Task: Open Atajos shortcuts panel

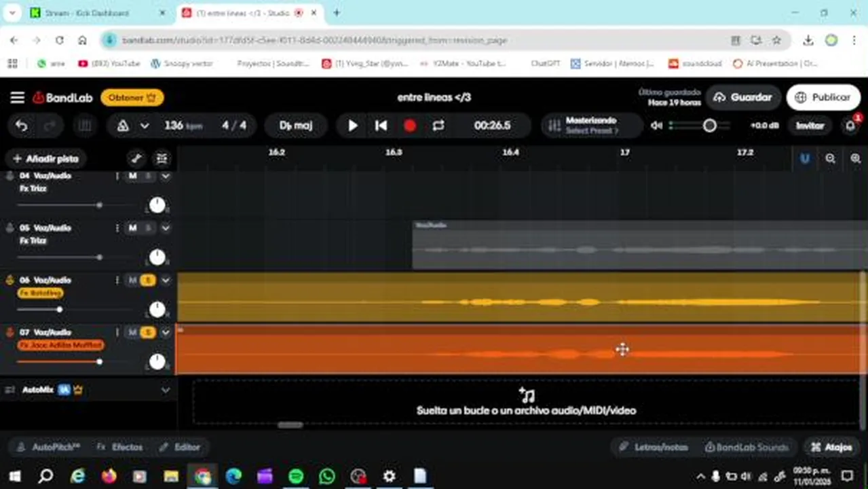Action: tap(832, 447)
